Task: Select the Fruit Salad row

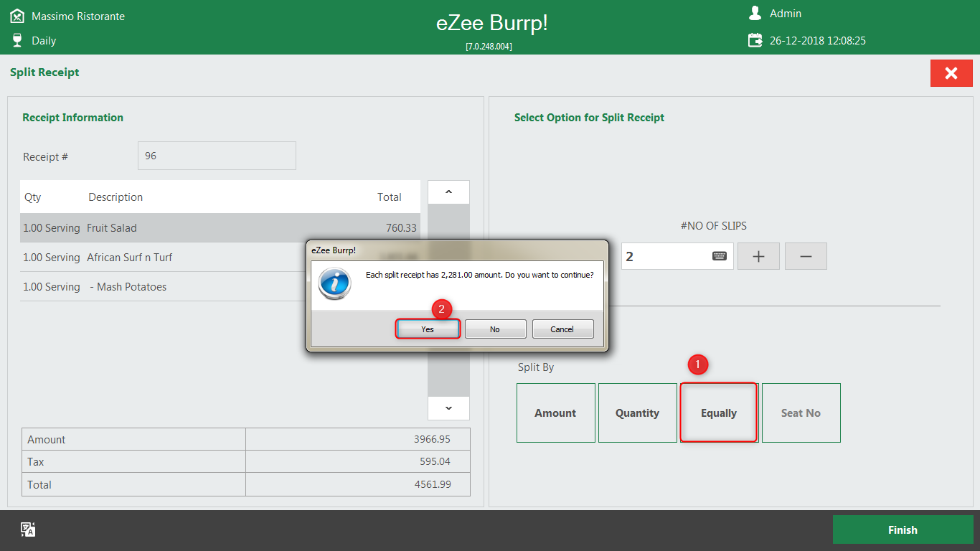Action: [x=220, y=228]
